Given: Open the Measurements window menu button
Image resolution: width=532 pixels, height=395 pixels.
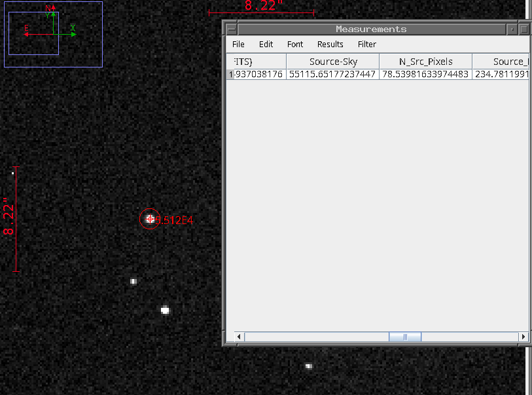Looking at the screenshot, I should pos(231,29).
